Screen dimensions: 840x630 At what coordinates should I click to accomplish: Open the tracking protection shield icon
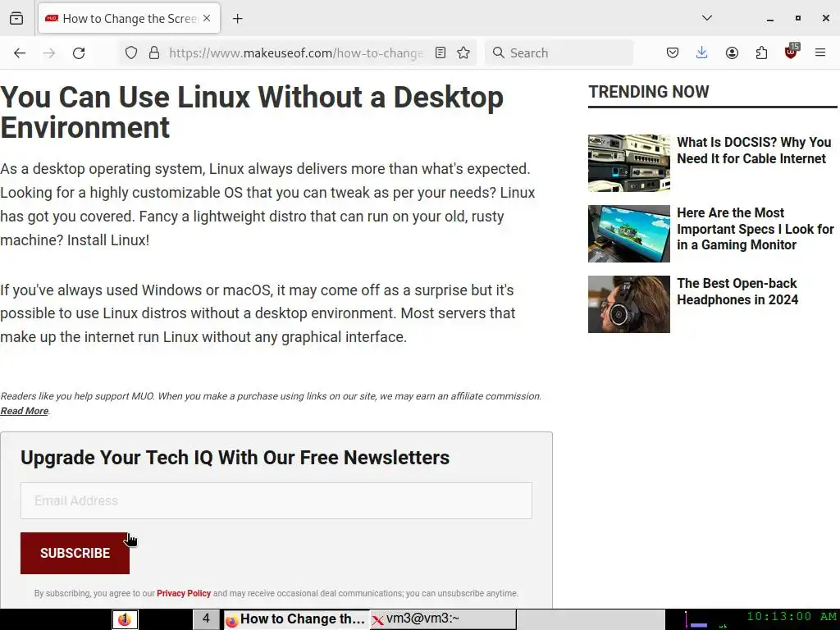pos(131,52)
